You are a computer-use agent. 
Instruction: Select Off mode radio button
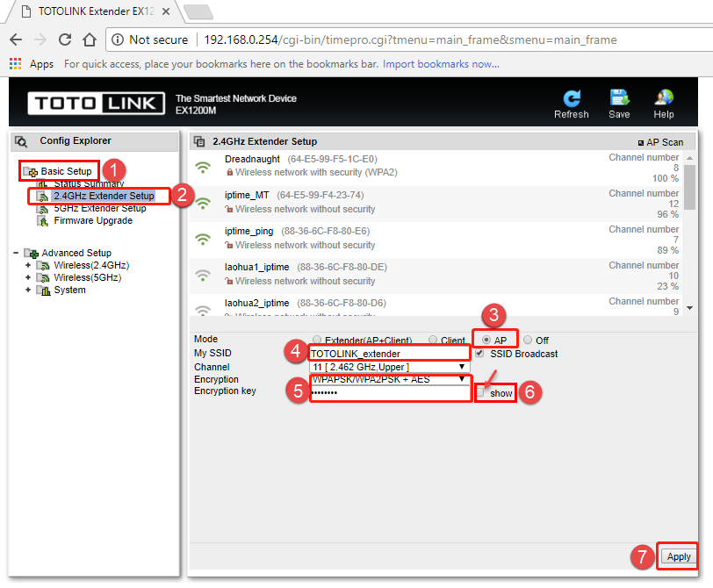coord(528,340)
